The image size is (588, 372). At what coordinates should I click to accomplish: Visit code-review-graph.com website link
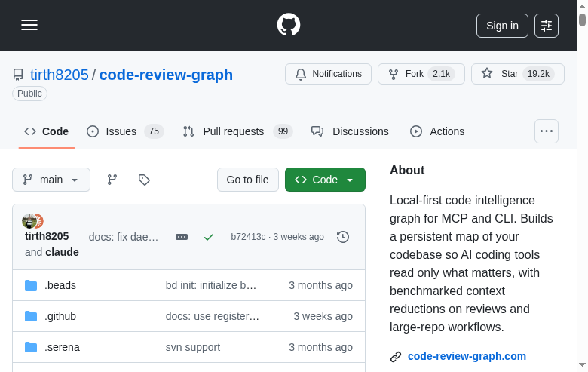pyautogui.click(x=467, y=356)
